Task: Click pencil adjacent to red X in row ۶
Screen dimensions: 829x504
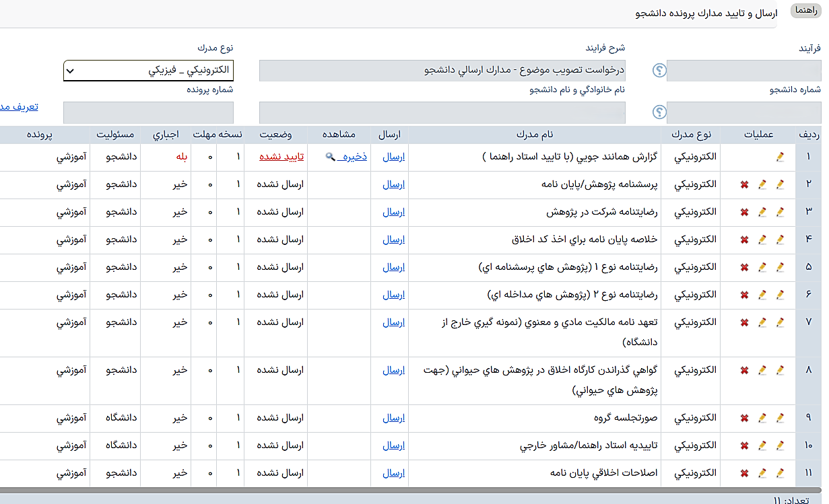Action: pyautogui.click(x=762, y=295)
